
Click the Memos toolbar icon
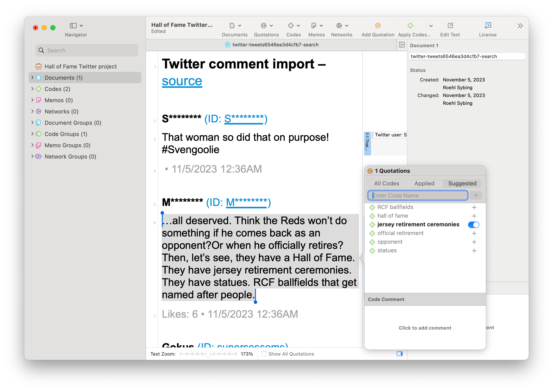(314, 25)
